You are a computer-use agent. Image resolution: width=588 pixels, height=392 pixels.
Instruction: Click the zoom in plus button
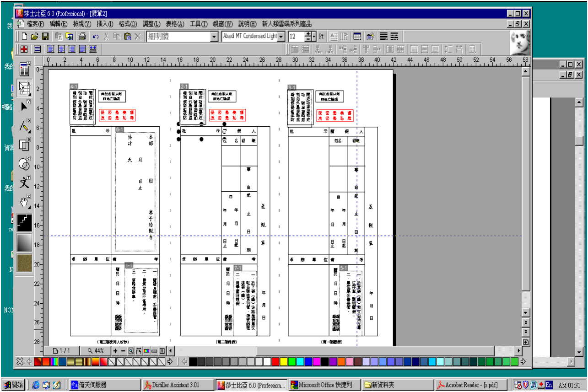[115, 351]
